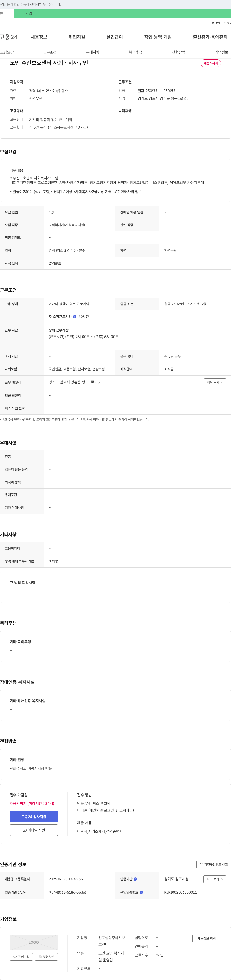Screen dimensions: 231x980
Task: Click 월급 230만원 ~ 230만원 이하 in 임금 조건
Action: (186, 304)
